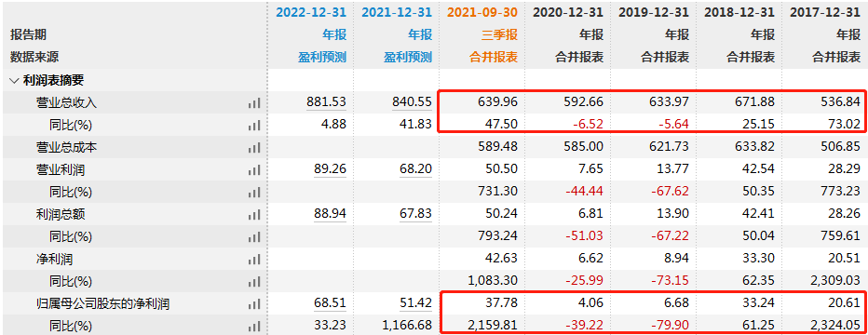Open forecast total profit 88.94
The width and height of the screenshot is (868, 335).
[x=330, y=214]
